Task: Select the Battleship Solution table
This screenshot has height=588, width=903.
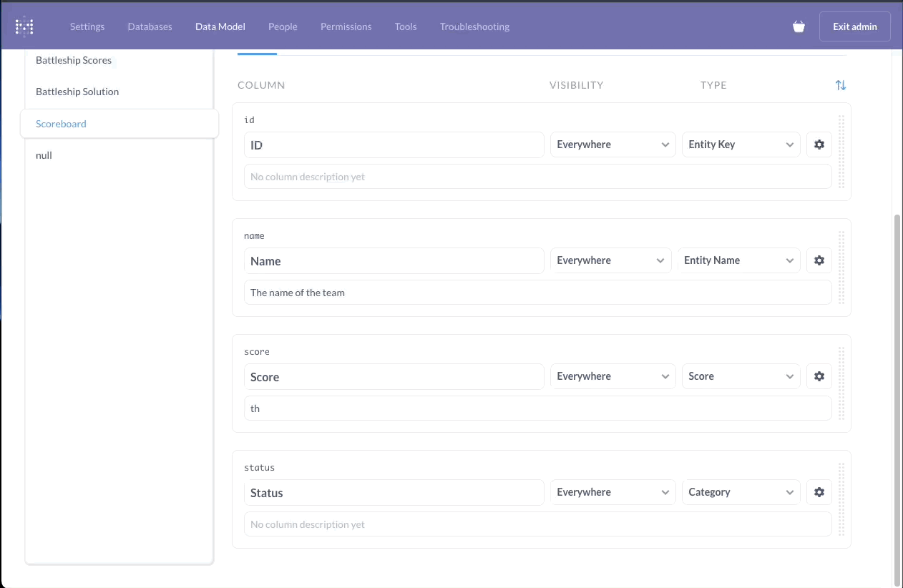Action: click(77, 91)
